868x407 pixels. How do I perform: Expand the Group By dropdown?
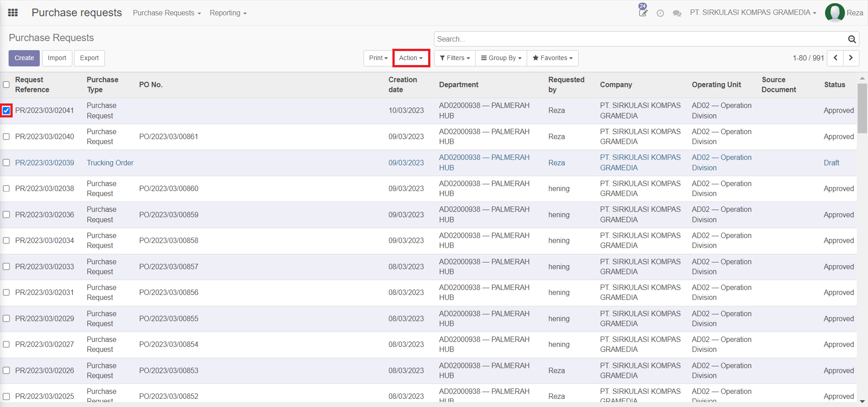501,58
